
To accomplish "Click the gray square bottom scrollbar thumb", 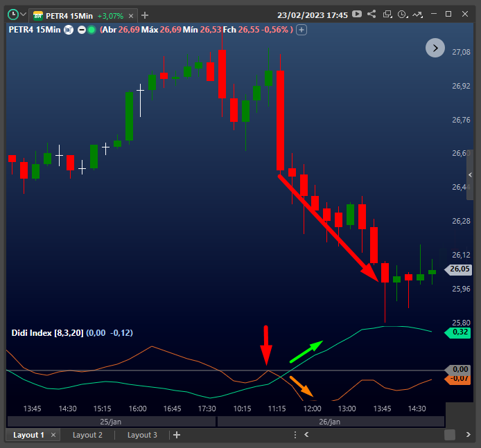I will click(x=450, y=435).
